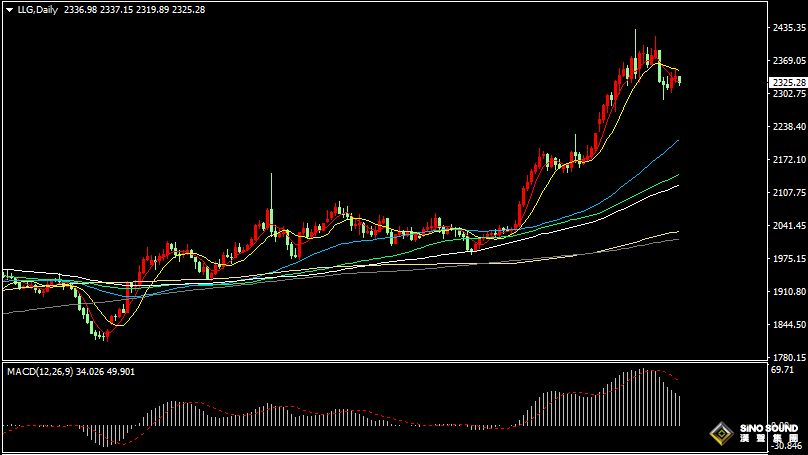Click the Sino Sound diamond logo
The height and width of the screenshot is (455, 808).
pyautogui.click(x=719, y=433)
